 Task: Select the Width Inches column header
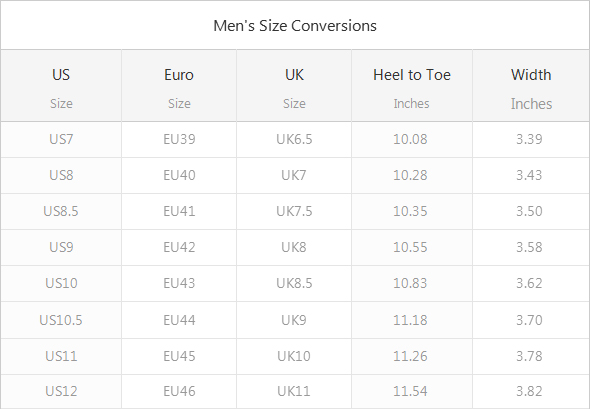click(x=531, y=86)
